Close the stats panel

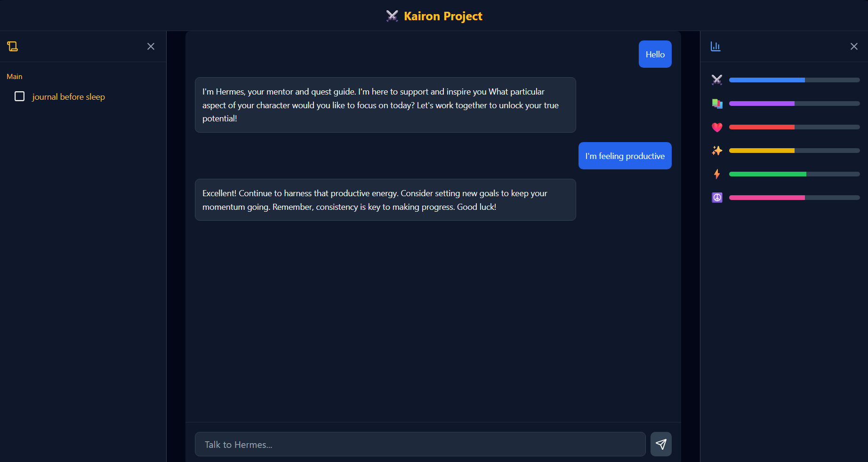[x=853, y=46]
